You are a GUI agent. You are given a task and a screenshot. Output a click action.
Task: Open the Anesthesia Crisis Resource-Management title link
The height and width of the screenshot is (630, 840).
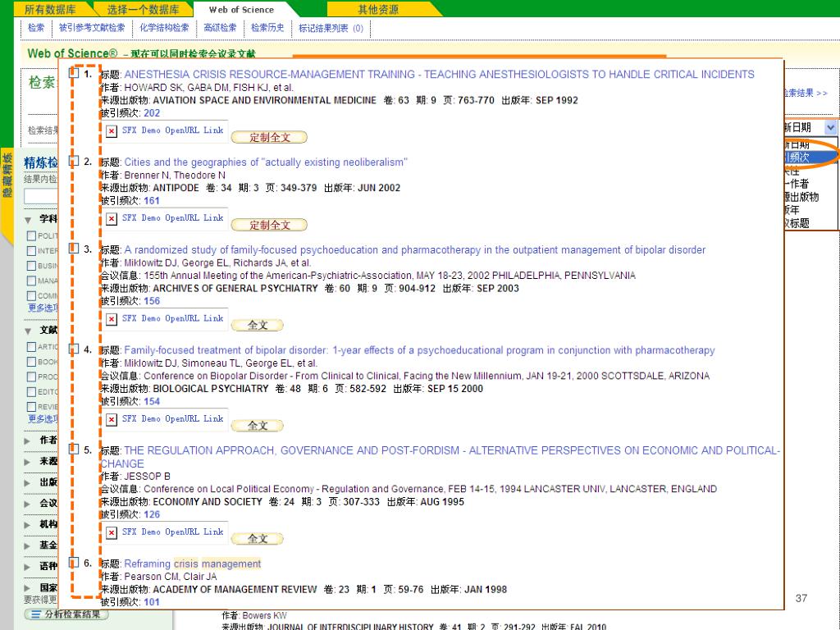[440, 75]
